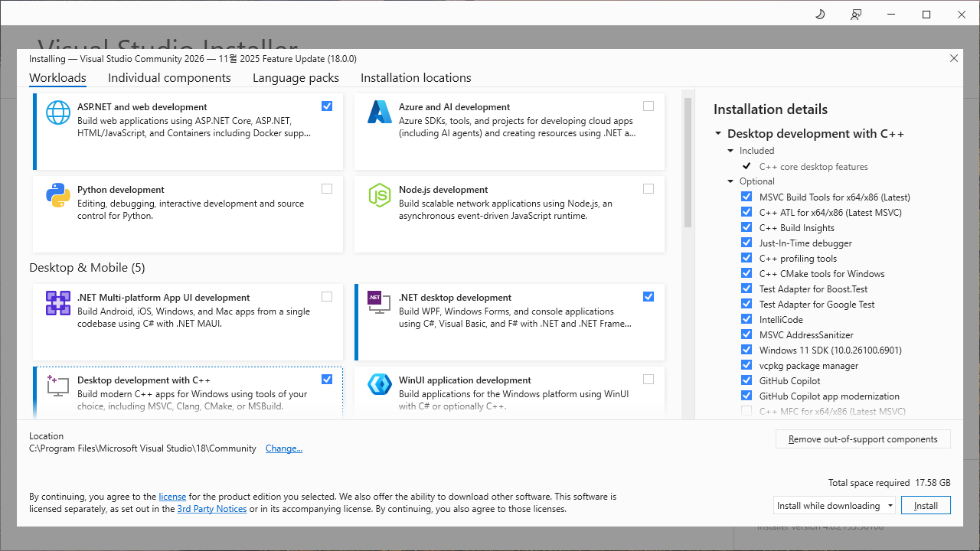Image resolution: width=980 pixels, height=551 pixels.
Task: Check the Node.js development workload
Action: [x=648, y=189]
